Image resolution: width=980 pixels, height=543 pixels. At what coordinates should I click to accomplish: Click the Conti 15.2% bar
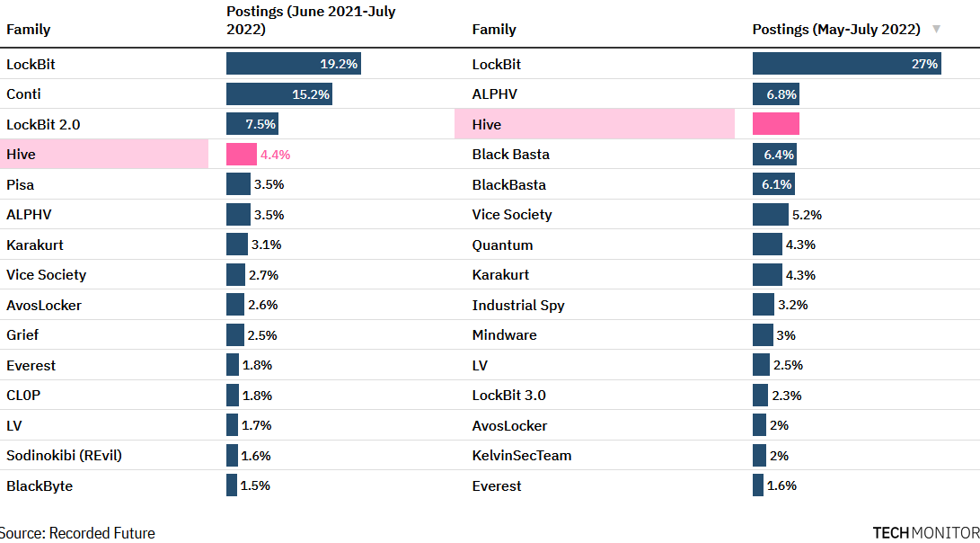[x=278, y=94]
